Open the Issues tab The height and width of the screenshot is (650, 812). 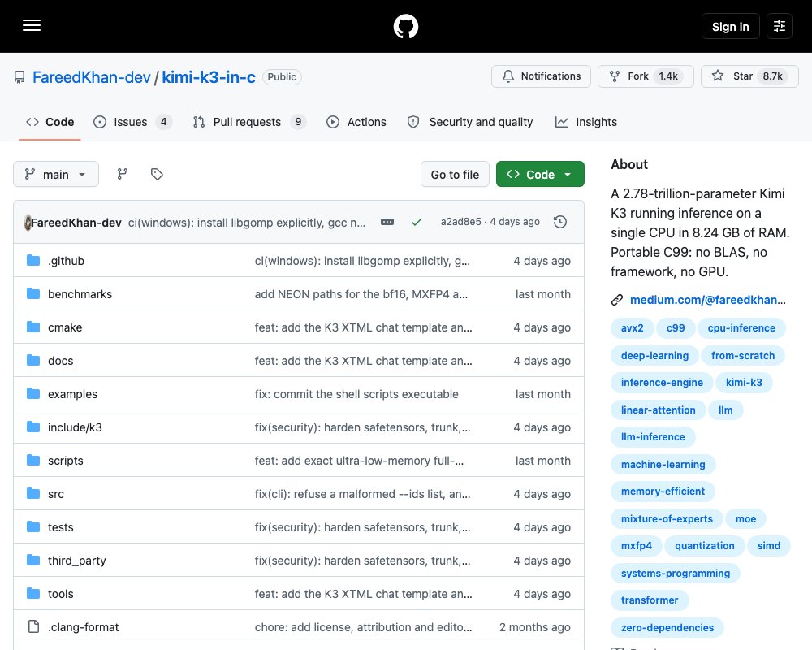(132, 122)
